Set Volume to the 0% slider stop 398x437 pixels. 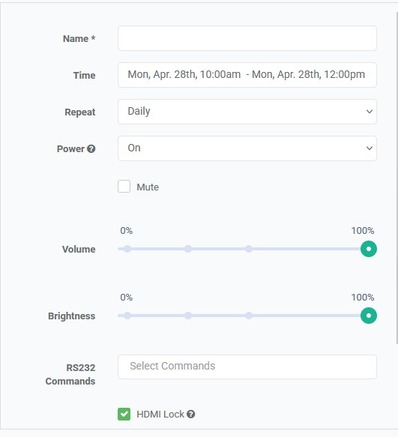point(127,249)
